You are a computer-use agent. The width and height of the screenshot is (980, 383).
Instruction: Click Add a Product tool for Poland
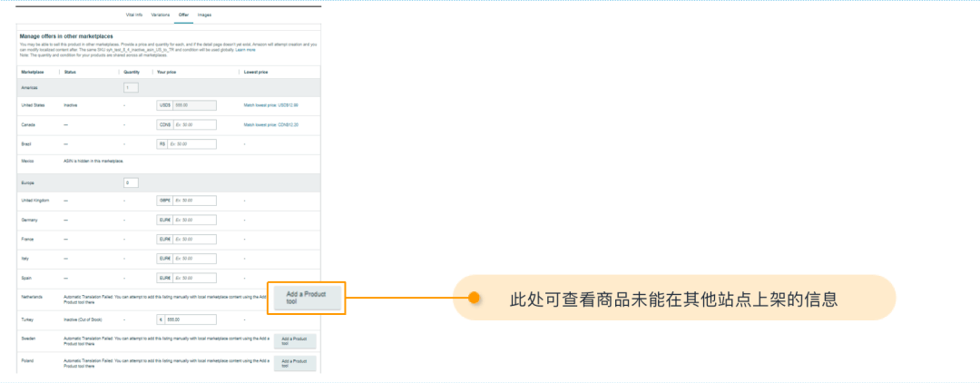pyautogui.click(x=295, y=363)
